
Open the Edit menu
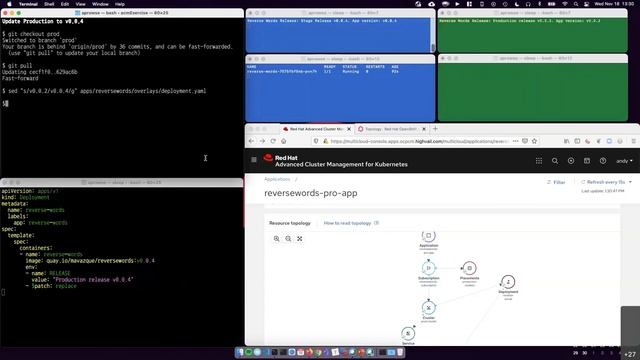[65, 4]
